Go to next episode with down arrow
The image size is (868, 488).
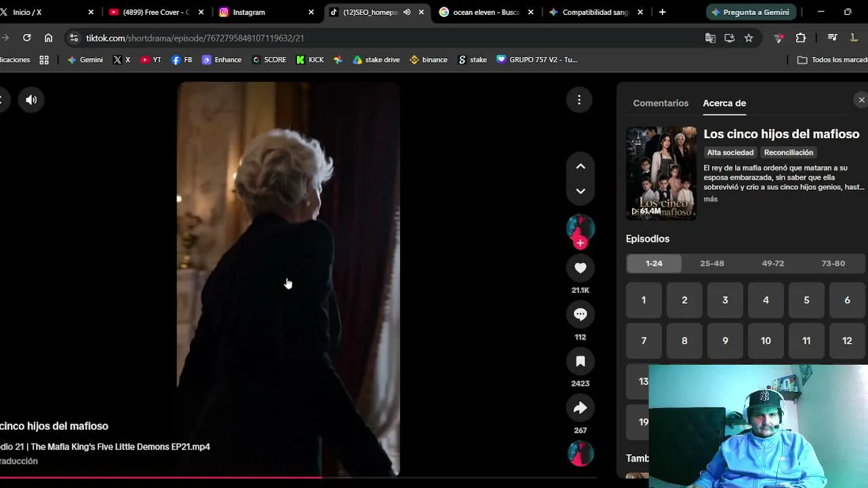(x=580, y=191)
